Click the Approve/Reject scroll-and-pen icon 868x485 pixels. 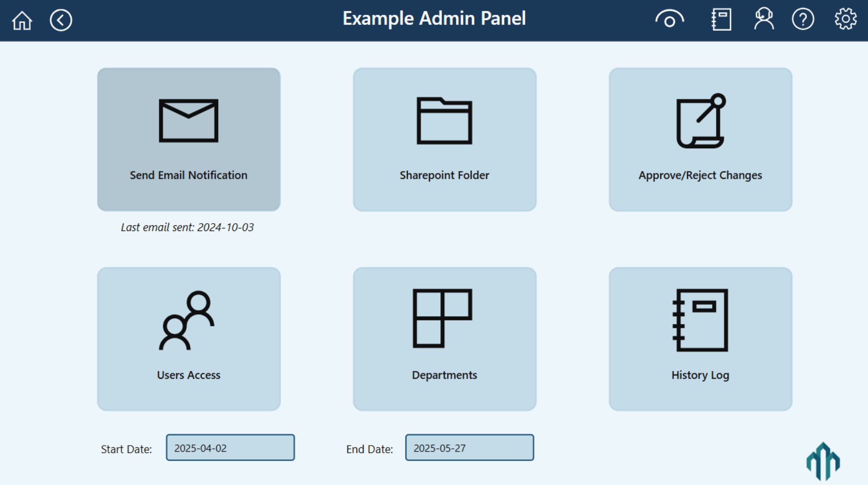point(700,121)
